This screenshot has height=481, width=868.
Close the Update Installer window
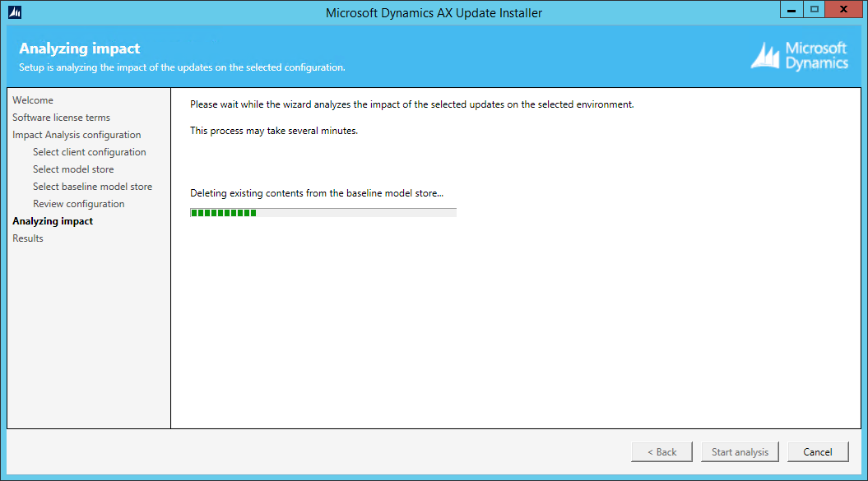tap(843, 9)
